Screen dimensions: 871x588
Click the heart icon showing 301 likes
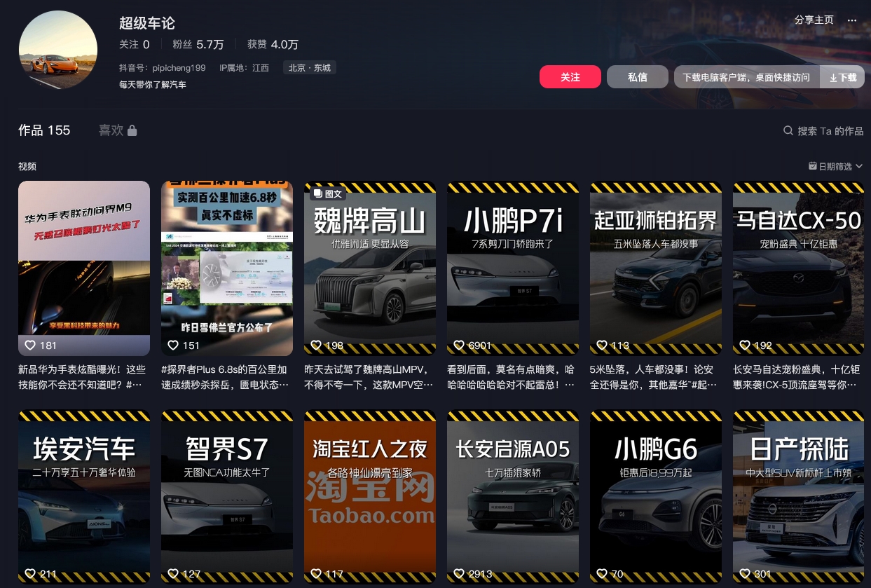click(x=745, y=573)
